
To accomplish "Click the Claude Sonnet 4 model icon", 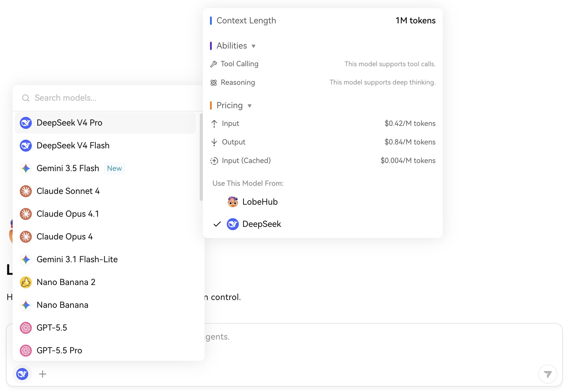I will [26, 191].
